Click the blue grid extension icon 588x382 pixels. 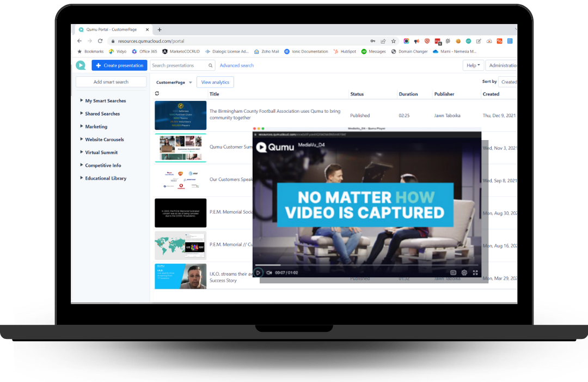pos(510,41)
